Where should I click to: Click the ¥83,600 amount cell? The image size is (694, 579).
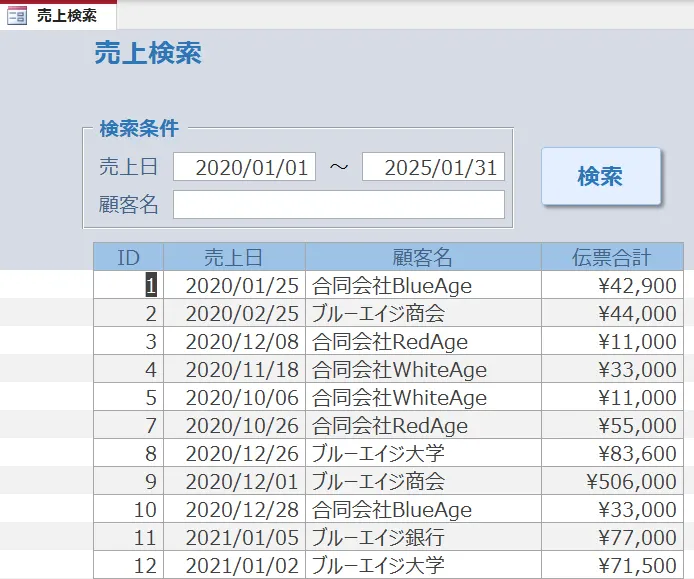[x=612, y=454]
